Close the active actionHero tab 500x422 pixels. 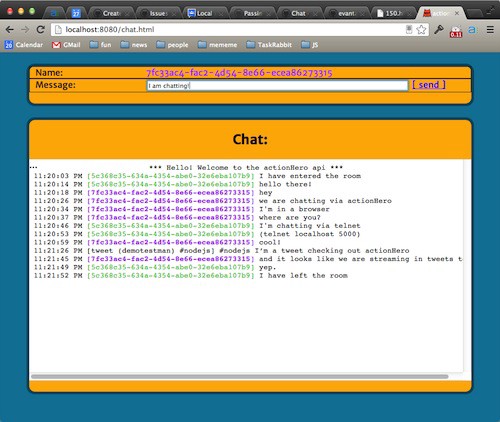pos(457,13)
